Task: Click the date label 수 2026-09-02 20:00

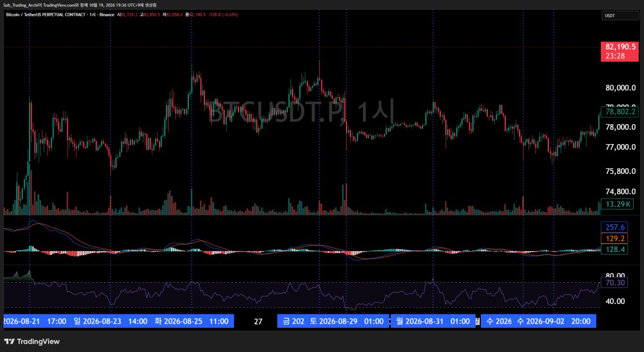Action: 553,321
